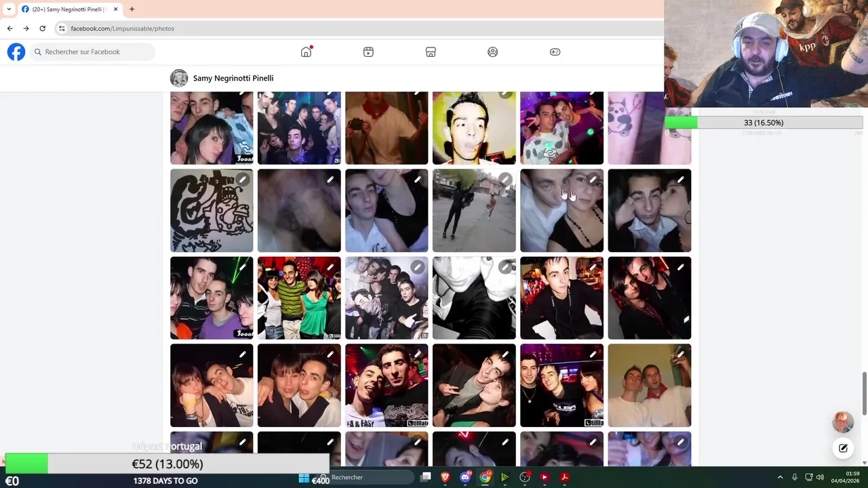Screen dimensions: 868x488
Task: Go to the Facebook Home feed icon
Action: 307,52
